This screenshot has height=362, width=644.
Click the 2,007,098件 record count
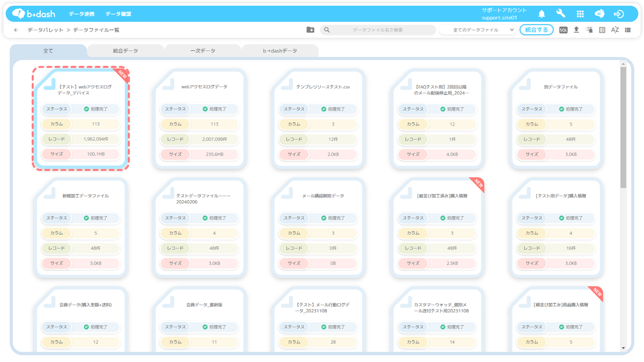pyautogui.click(x=214, y=139)
